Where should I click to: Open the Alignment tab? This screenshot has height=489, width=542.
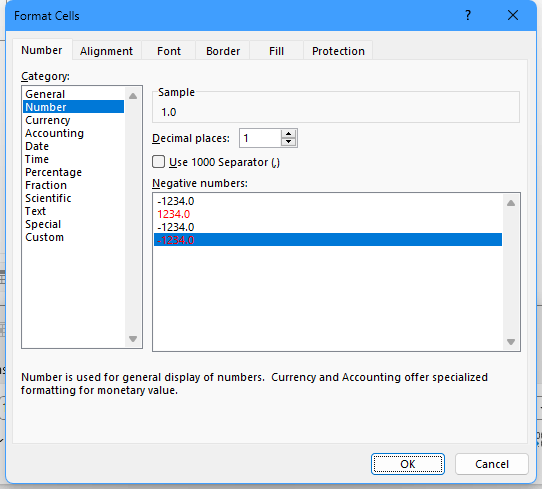tap(106, 51)
